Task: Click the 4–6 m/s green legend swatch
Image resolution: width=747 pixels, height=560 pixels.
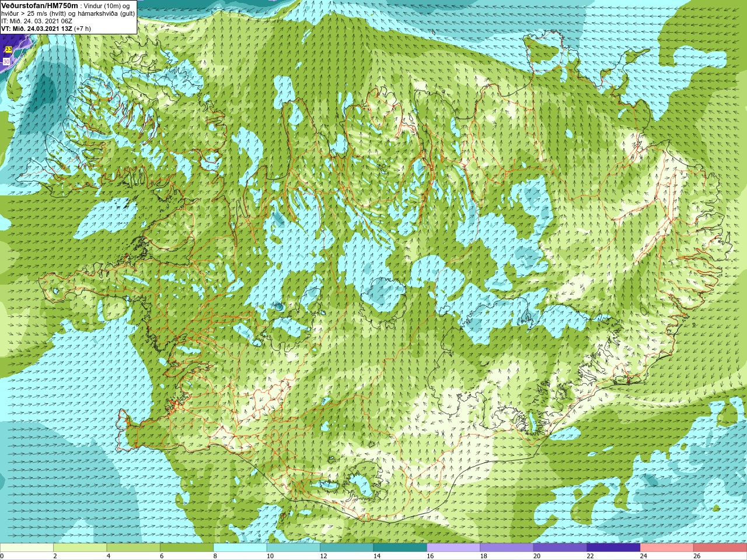Action: (x=134, y=548)
